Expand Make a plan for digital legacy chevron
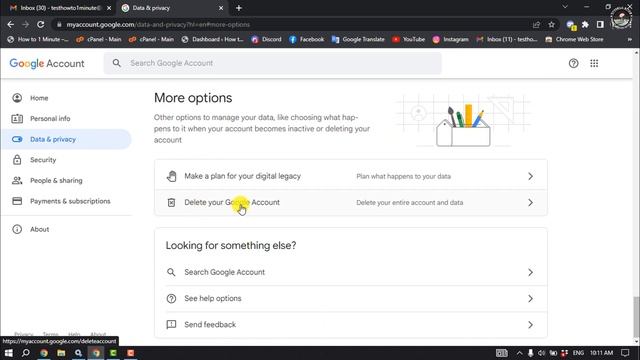640x360 pixels. tap(530, 176)
